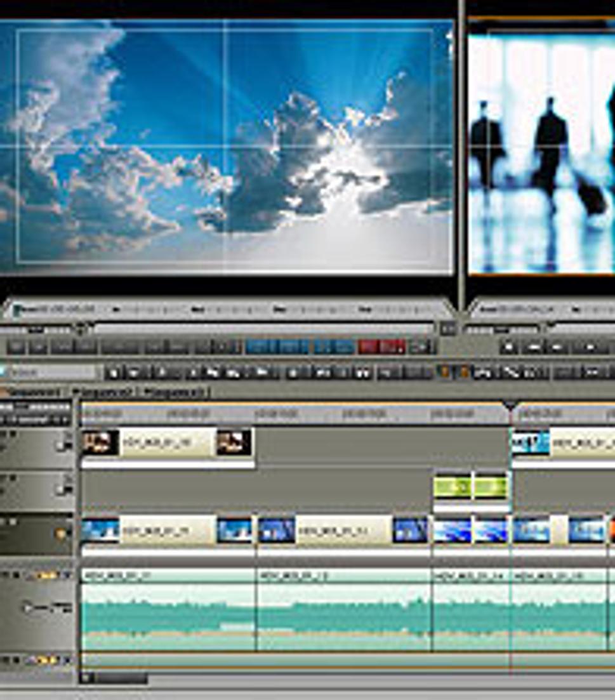Click the first blue button in the source viewer toolbar

(x=261, y=347)
